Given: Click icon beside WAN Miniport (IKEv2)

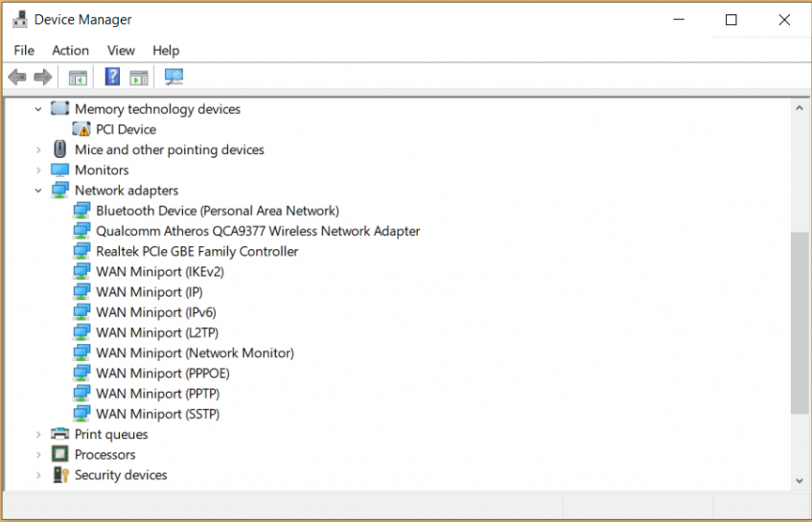Looking at the screenshot, I should click(81, 271).
